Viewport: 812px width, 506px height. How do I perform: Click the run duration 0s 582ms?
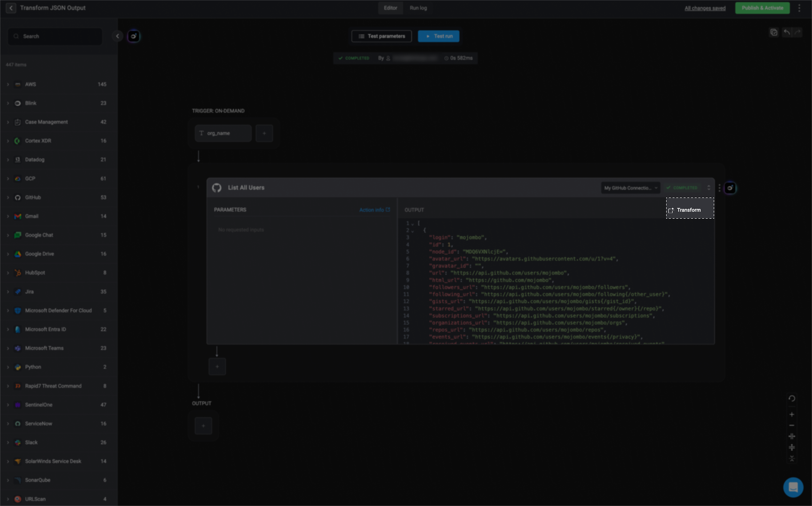click(x=459, y=58)
